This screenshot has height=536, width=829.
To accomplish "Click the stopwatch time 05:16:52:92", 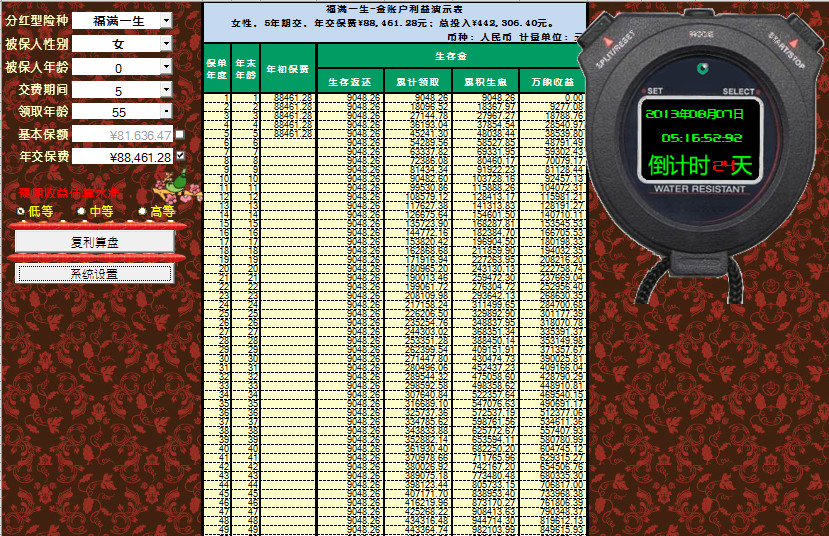I will [702, 138].
